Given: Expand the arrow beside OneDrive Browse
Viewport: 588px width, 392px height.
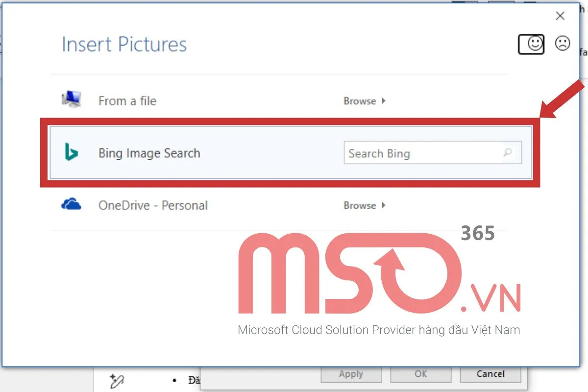Looking at the screenshot, I should point(384,205).
